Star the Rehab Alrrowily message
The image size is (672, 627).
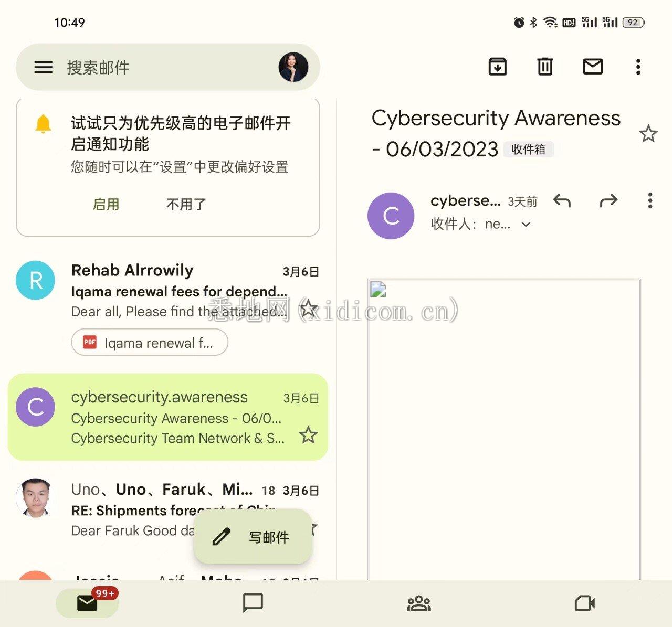(308, 308)
